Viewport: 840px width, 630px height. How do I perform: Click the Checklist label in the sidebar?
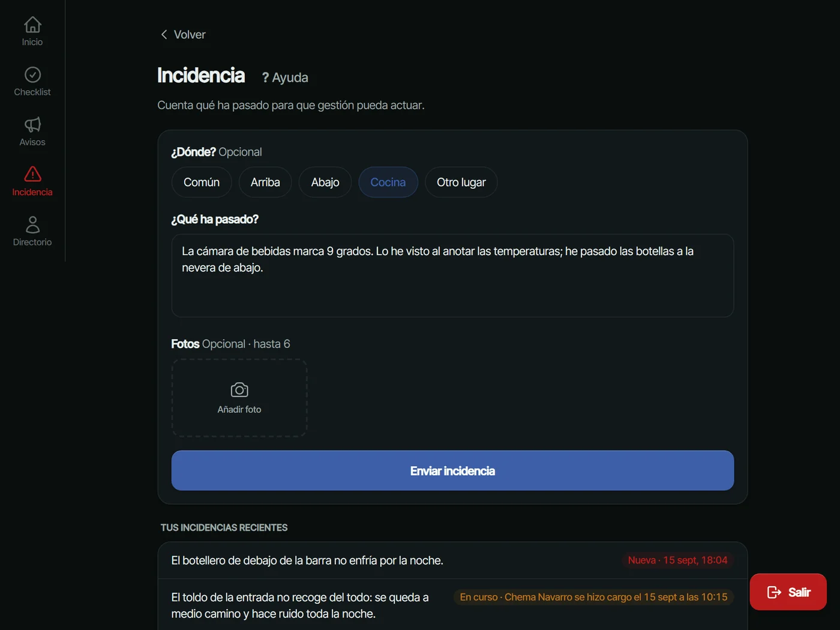(x=32, y=92)
